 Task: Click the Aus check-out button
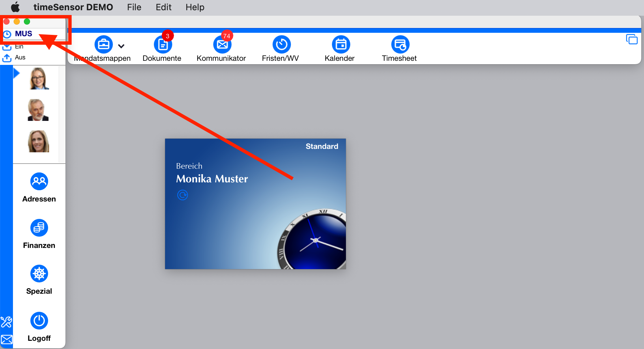[x=14, y=58]
